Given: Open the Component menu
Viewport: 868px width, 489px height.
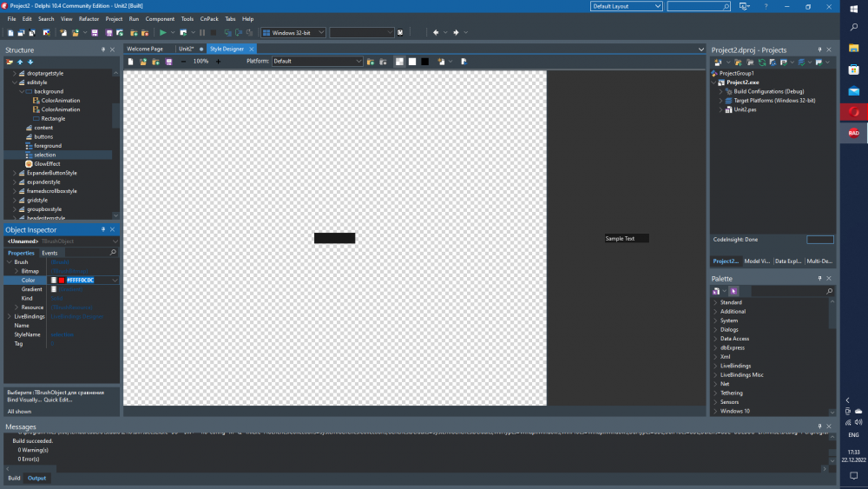Looking at the screenshot, I should click(160, 19).
